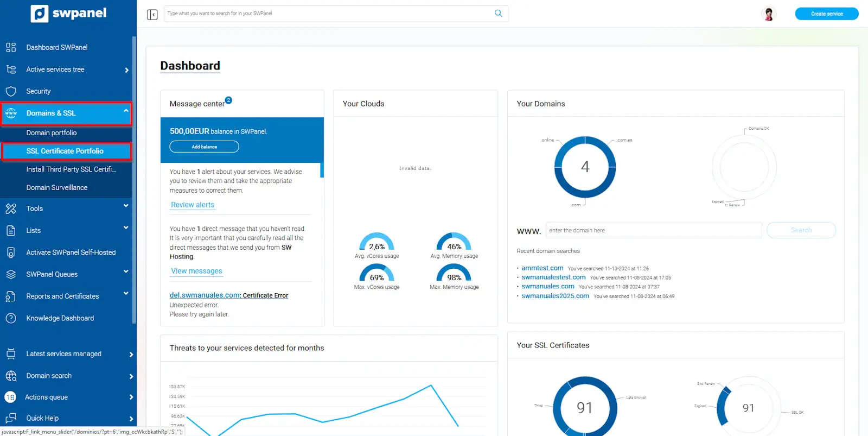868x436 pixels.
Task: Click the Dashboard SWPanel grid icon
Action: point(11,47)
